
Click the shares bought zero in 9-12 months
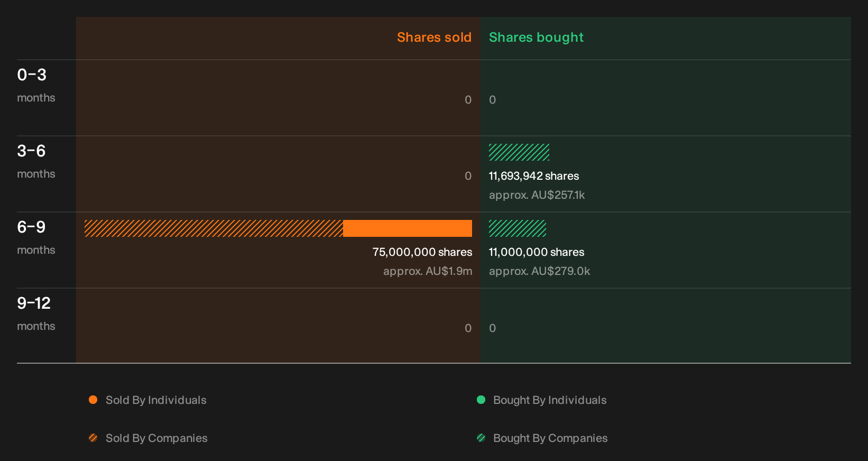pyautogui.click(x=492, y=328)
